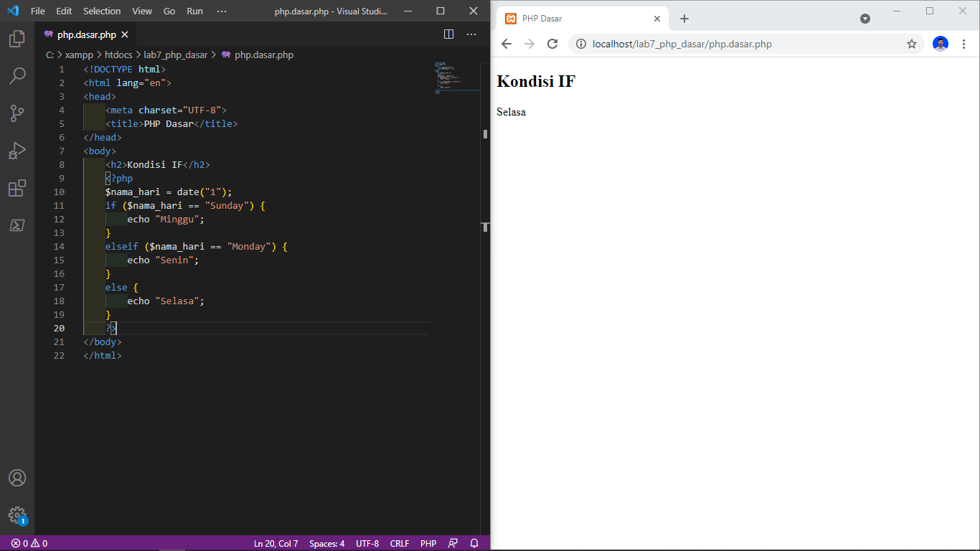Bookmark the page with the star icon
The width and height of the screenshot is (980, 551).
click(911, 44)
